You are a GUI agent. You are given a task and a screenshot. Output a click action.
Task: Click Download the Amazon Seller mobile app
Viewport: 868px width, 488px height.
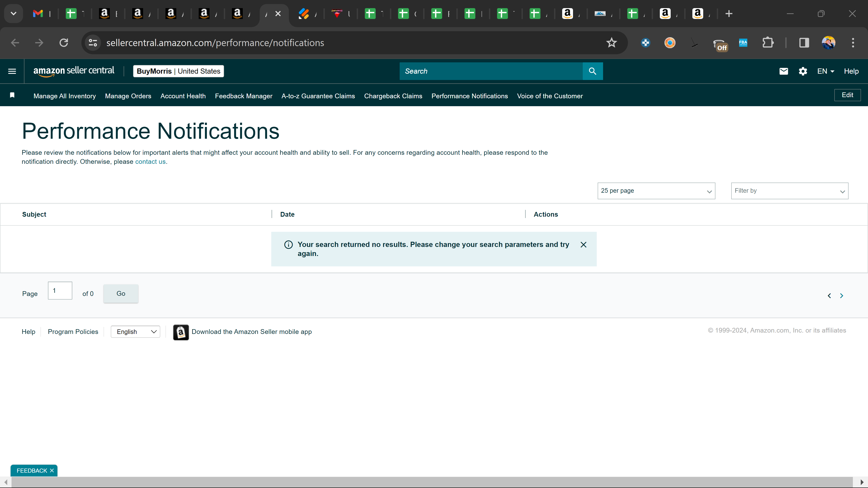click(x=252, y=332)
